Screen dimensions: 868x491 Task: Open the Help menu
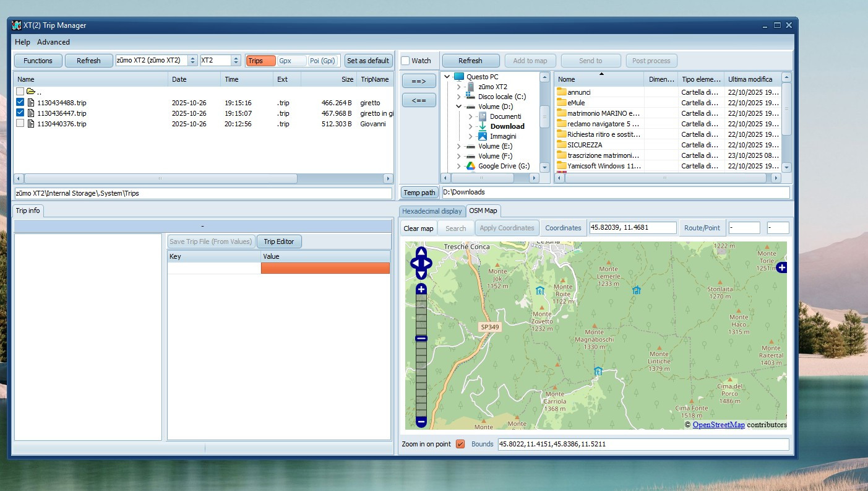(22, 42)
